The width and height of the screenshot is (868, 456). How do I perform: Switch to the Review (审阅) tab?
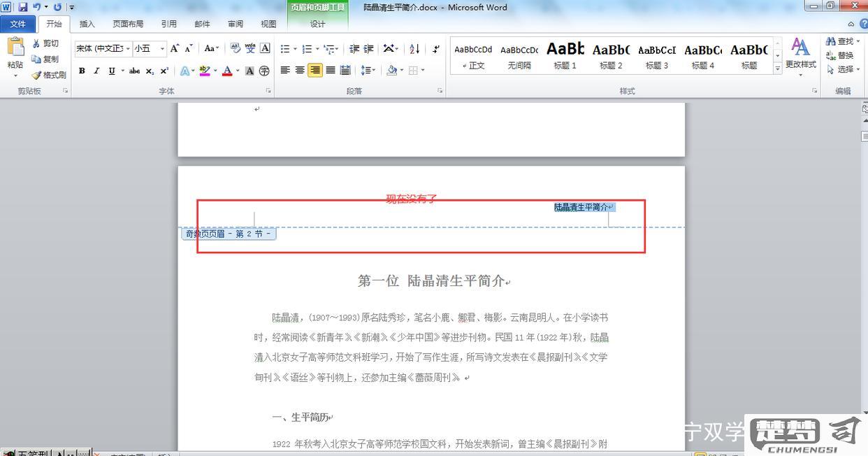click(x=236, y=24)
